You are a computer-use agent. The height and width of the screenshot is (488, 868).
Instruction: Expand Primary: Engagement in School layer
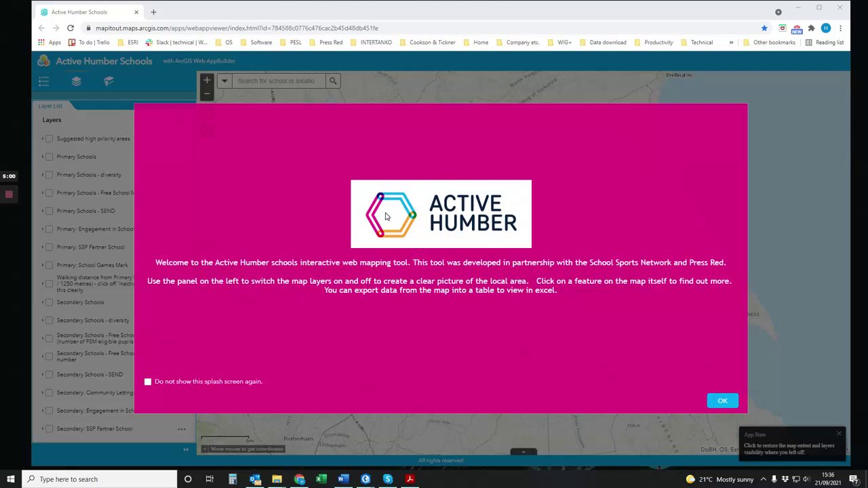click(x=42, y=229)
